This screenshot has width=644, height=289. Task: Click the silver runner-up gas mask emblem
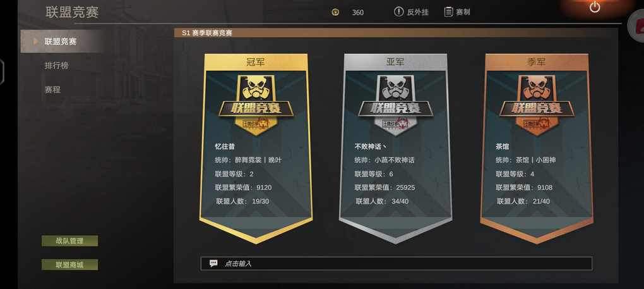[395, 87]
